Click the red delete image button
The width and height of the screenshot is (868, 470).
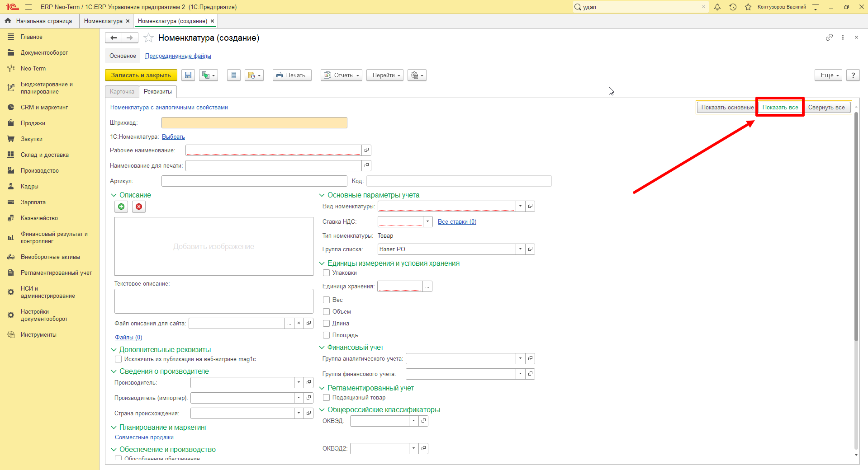point(139,207)
